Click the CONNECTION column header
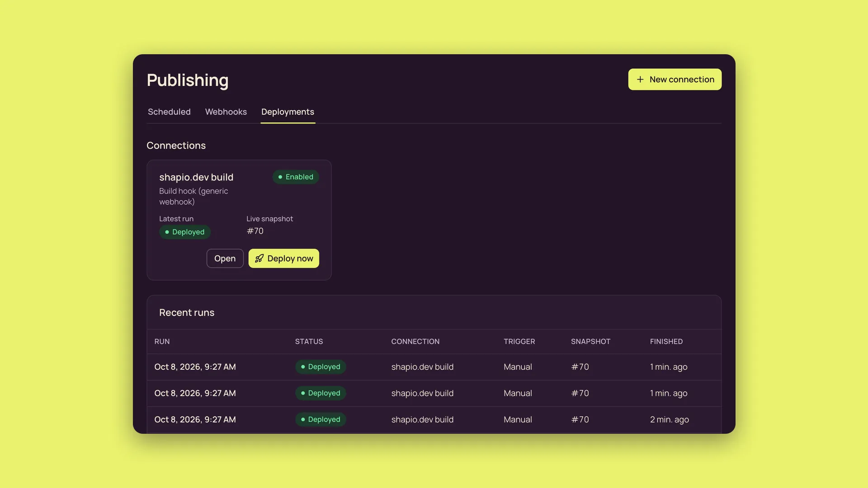This screenshot has height=488, width=868. (415, 342)
